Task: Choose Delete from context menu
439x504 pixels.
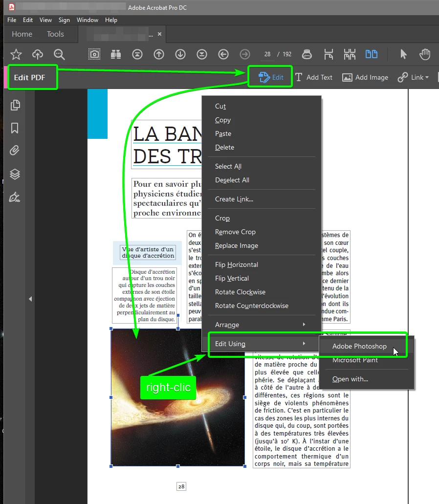Action: point(262,147)
